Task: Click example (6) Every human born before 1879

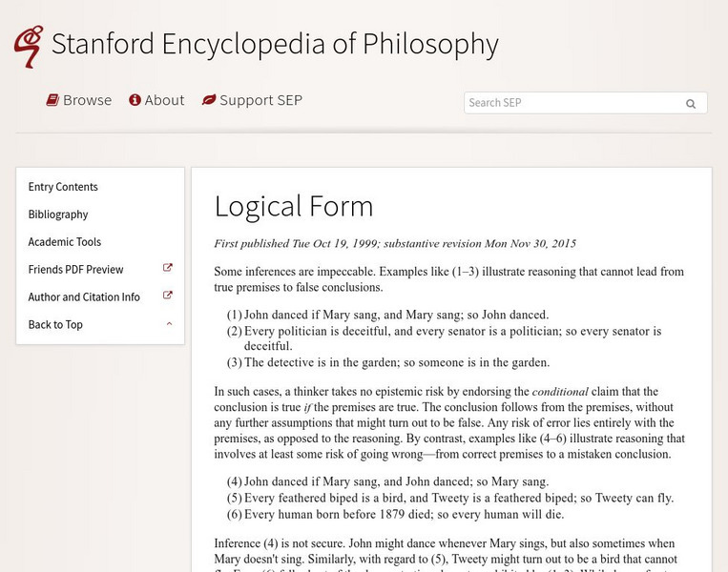Action: click(x=396, y=515)
